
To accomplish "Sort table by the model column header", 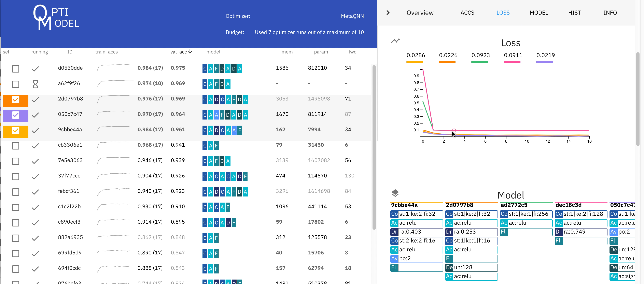I will click(213, 52).
